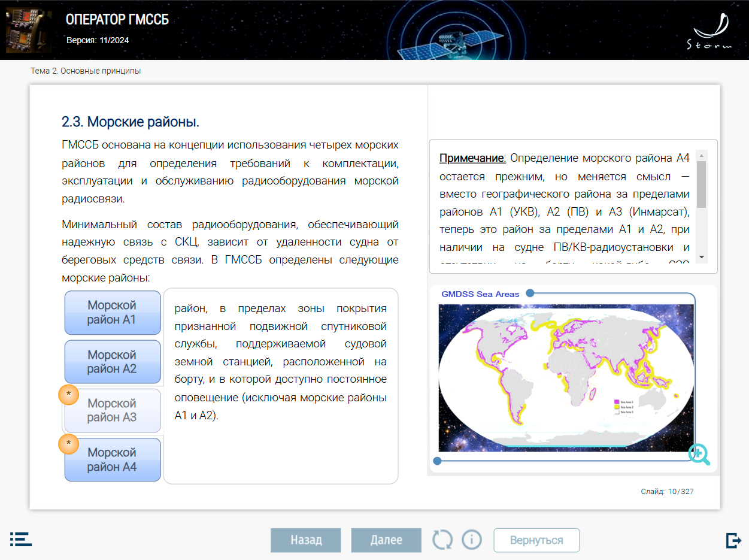Open the GMDSS Sea Areas world map
Image resolution: width=749 pixels, height=560 pixels.
pyautogui.click(x=566, y=377)
